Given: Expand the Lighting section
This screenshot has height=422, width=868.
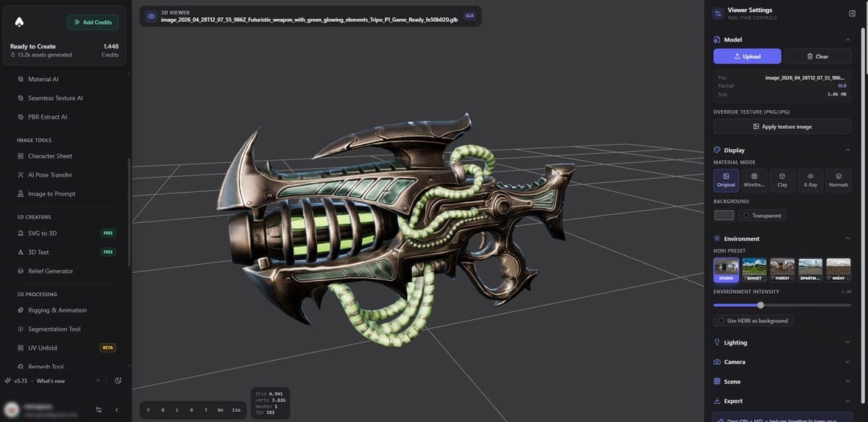Looking at the screenshot, I should click(x=781, y=342).
